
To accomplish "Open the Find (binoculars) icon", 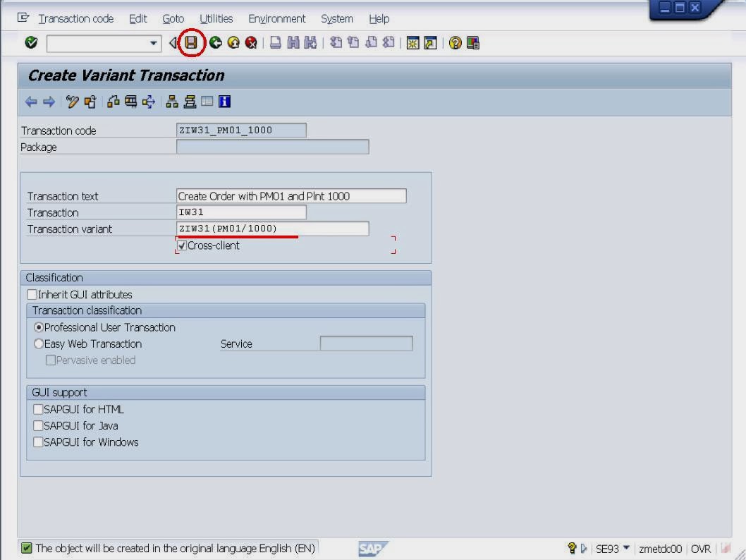I will tap(292, 42).
